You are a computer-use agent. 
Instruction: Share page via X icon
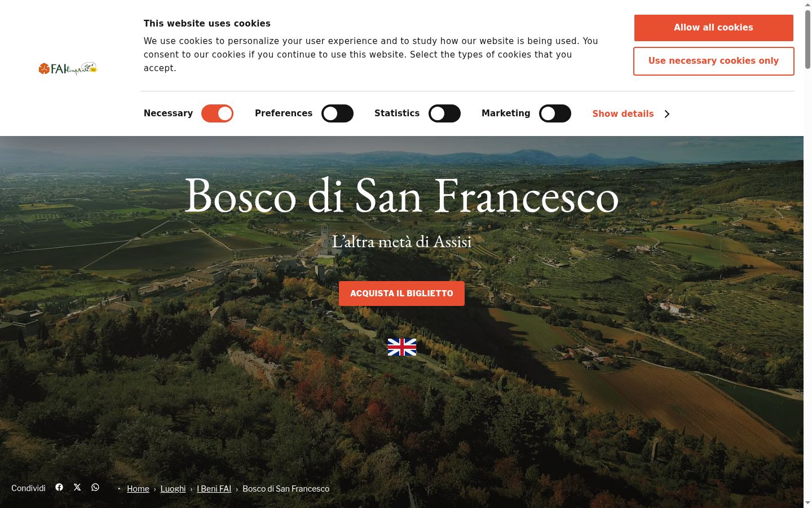77,487
